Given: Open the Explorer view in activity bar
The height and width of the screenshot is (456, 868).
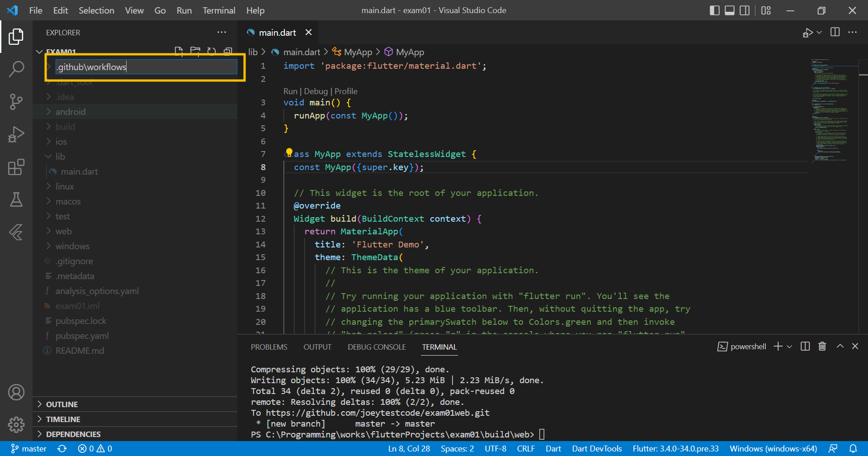Looking at the screenshot, I should click(16, 37).
